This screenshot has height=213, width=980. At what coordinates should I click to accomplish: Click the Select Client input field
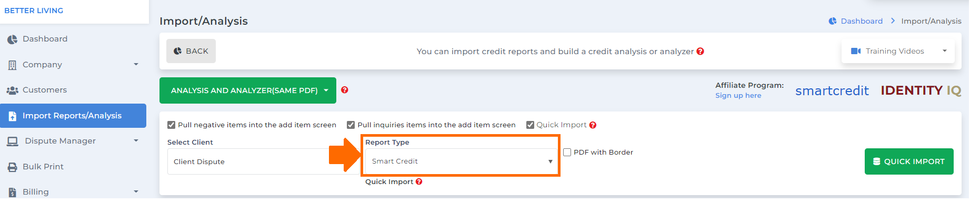click(263, 161)
